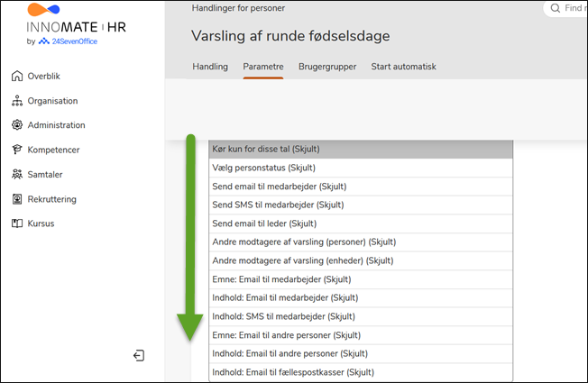Click the Rekruttering icon in sidebar
Viewport: 588px width, 383px height.
17,199
